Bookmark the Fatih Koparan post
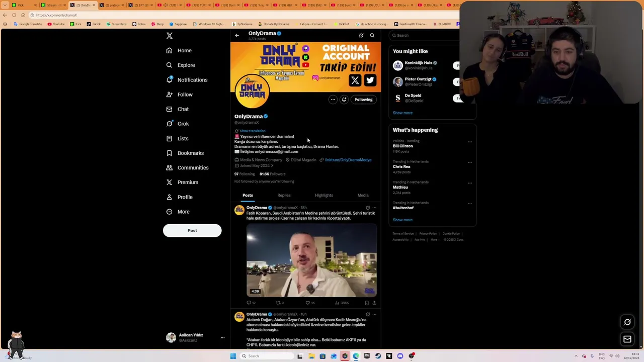This screenshot has height=362, width=644. pos(367,303)
